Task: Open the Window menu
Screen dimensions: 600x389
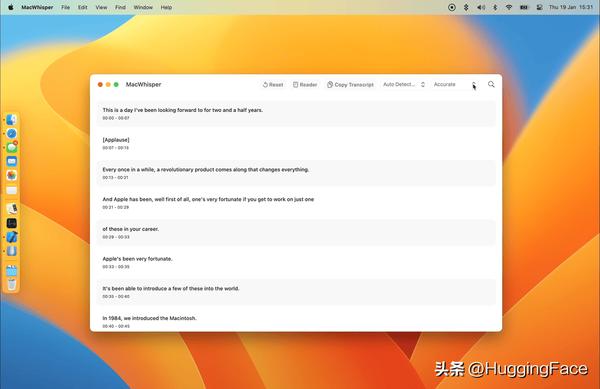Action: tap(143, 7)
